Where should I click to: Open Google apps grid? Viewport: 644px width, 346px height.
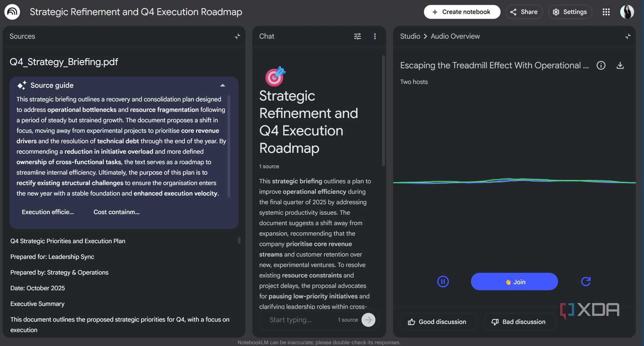coord(606,12)
